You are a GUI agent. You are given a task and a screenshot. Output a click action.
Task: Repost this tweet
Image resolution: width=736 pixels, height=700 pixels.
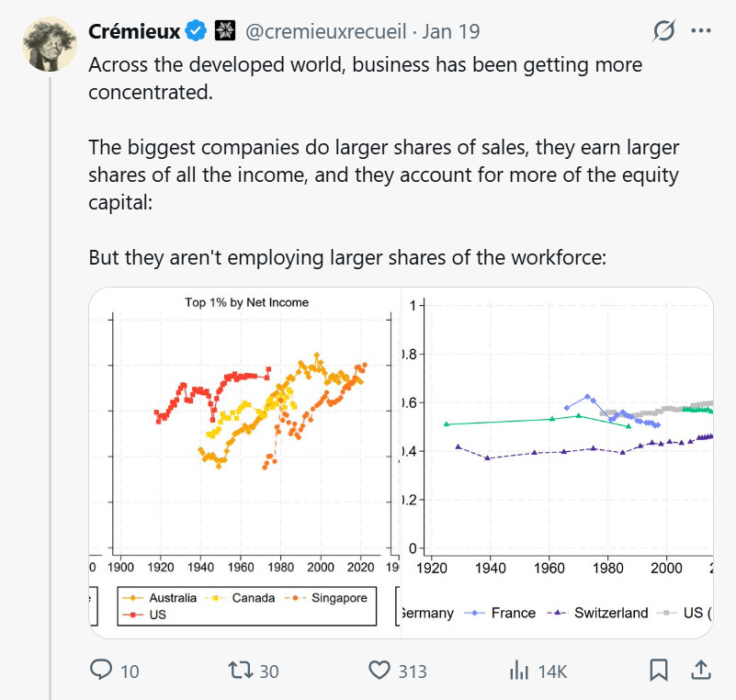(243, 672)
